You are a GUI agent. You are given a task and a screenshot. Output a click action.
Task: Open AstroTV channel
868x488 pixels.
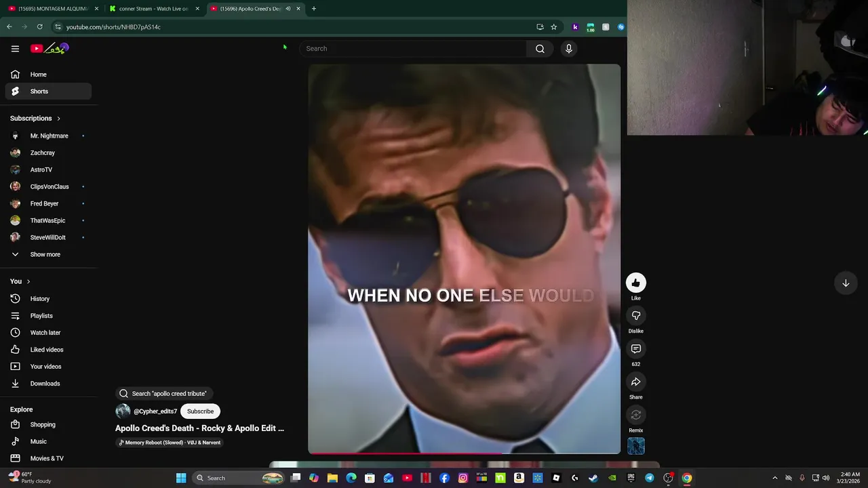point(48,169)
